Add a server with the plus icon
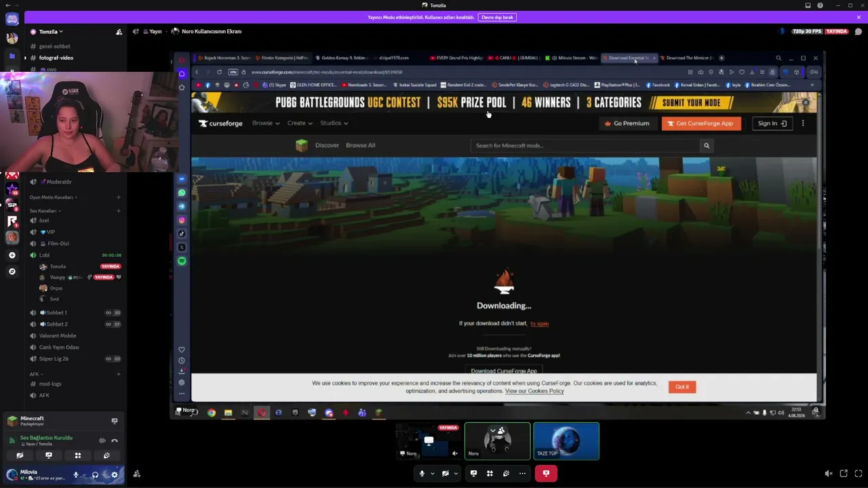Viewport: 868px width, 488px height. tap(12, 255)
